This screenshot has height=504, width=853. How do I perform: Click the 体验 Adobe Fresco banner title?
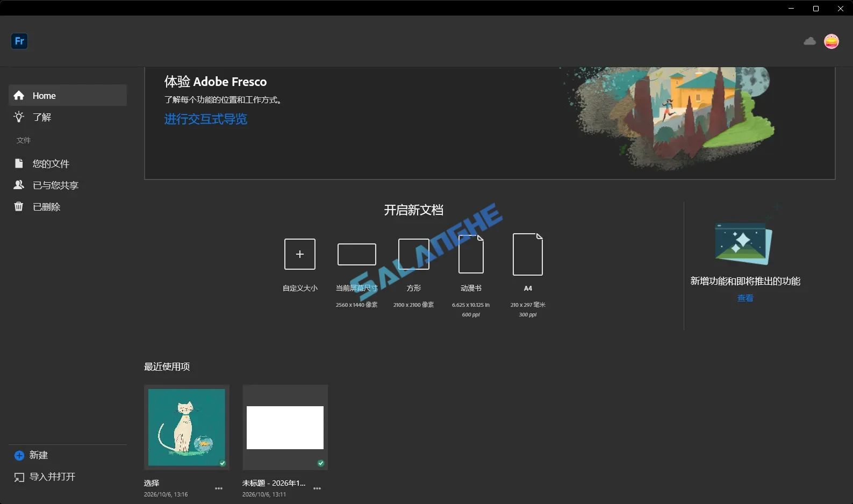coord(216,82)
